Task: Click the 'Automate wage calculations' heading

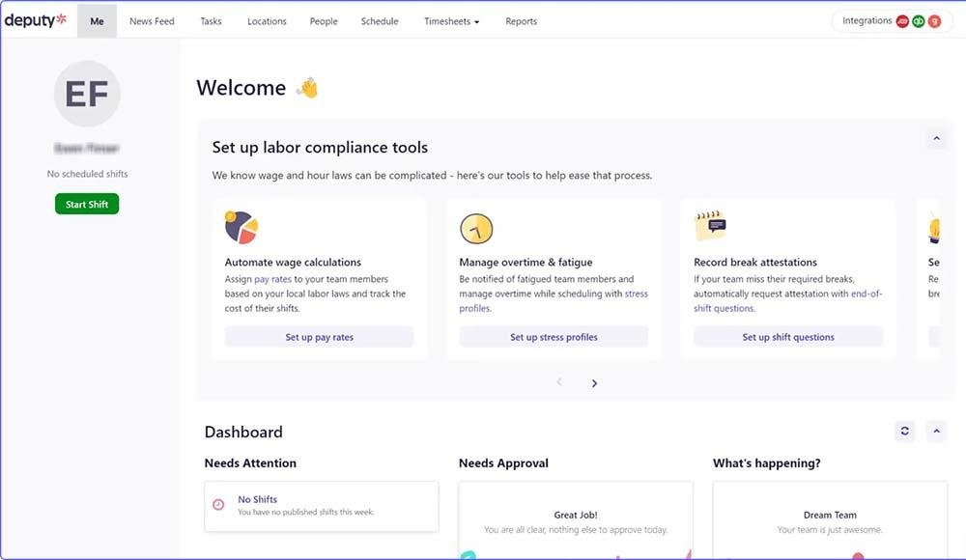Action: click(x=293, y=262)
